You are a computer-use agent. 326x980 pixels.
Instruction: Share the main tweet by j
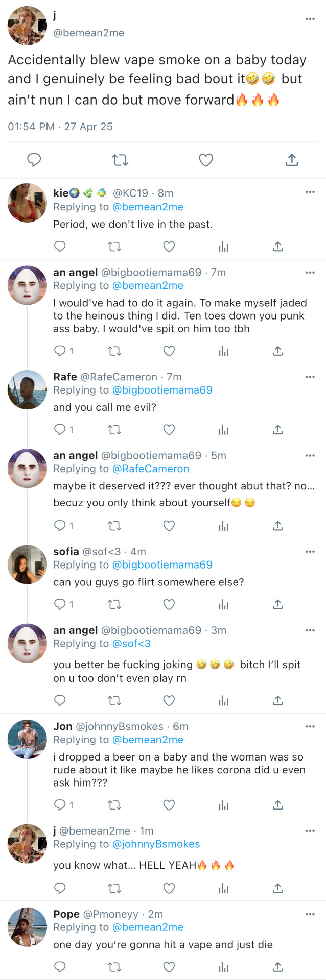[x=292, y=160]
